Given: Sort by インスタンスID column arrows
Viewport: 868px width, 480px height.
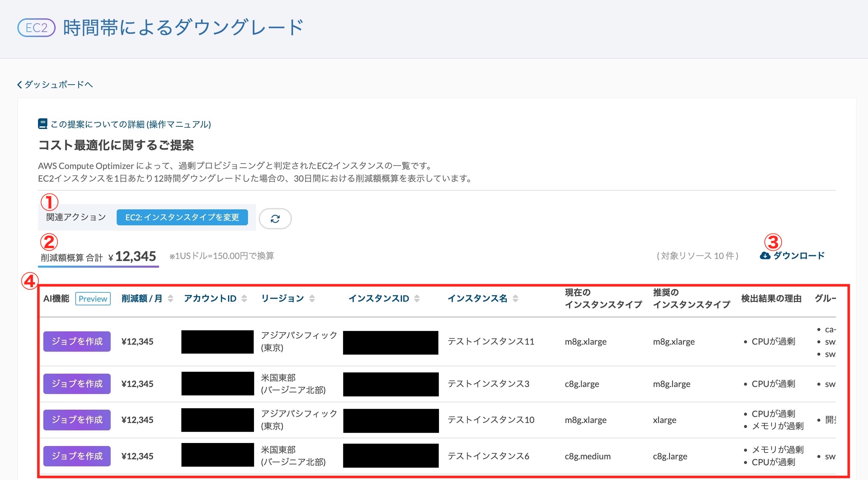Looking at the screenshot, I should [x=417, y=298].
